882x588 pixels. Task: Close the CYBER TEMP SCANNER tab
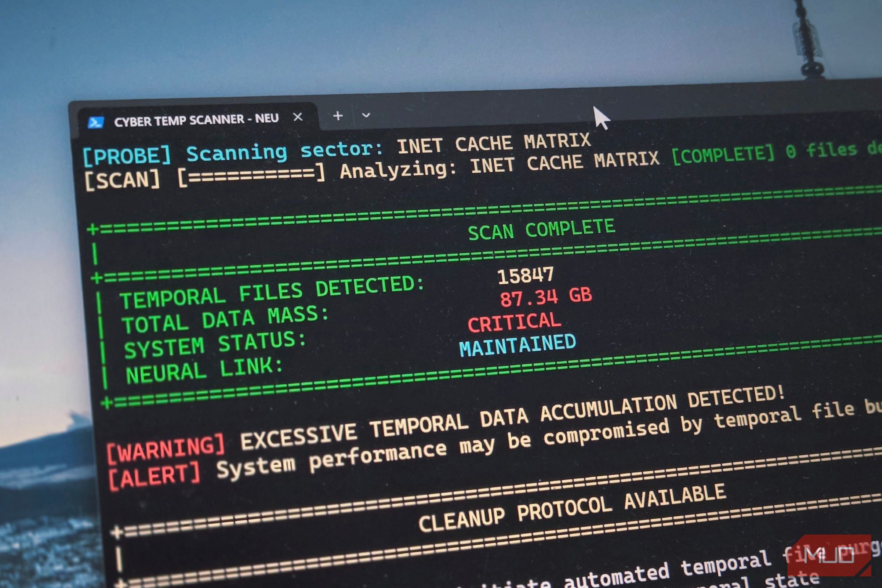click(298, 117)
